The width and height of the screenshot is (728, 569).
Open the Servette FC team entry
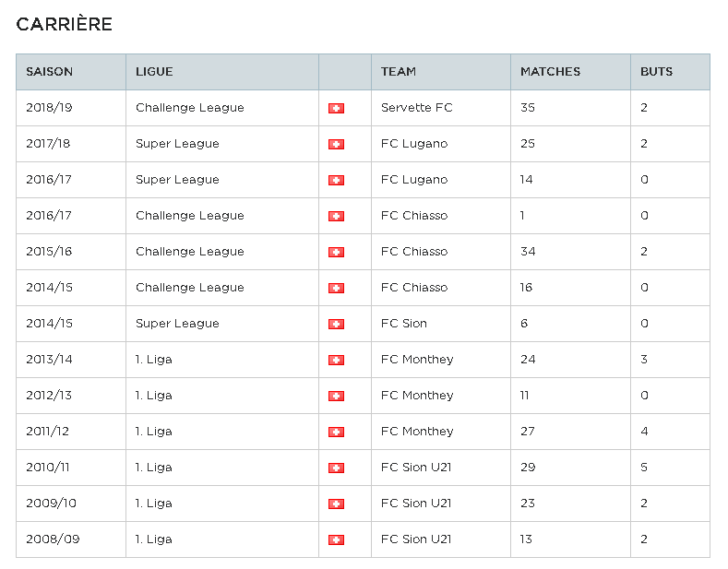(416, 108)
